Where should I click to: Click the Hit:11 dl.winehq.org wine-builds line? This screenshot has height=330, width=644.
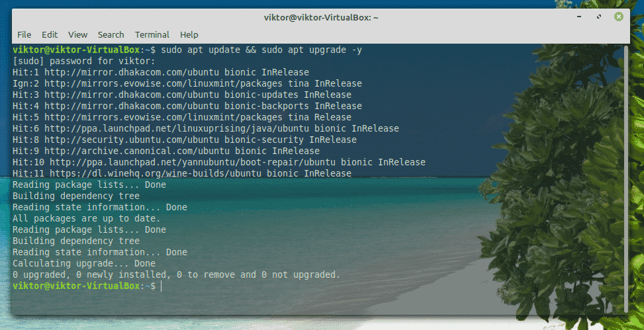click(x=182, y=174)
